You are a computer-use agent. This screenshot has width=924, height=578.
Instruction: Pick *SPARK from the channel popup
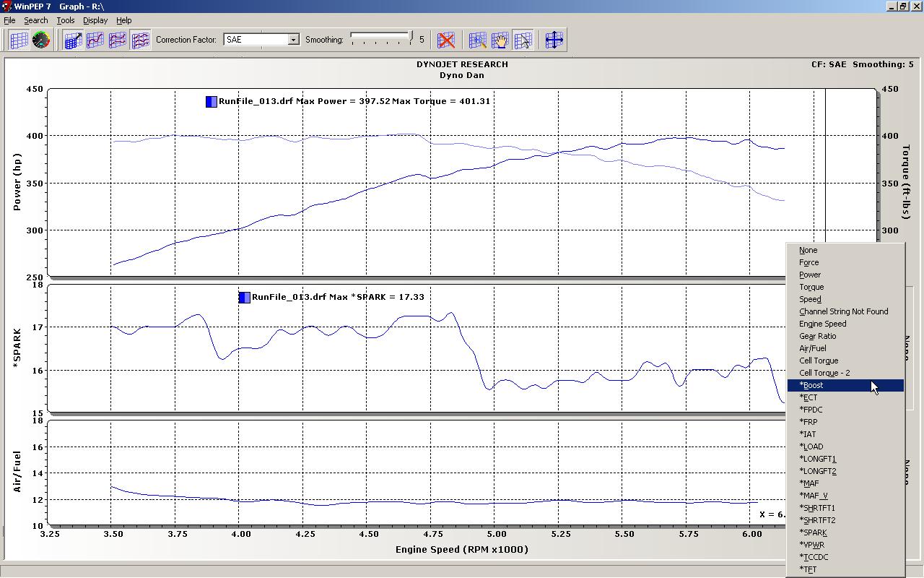[813, 532]
